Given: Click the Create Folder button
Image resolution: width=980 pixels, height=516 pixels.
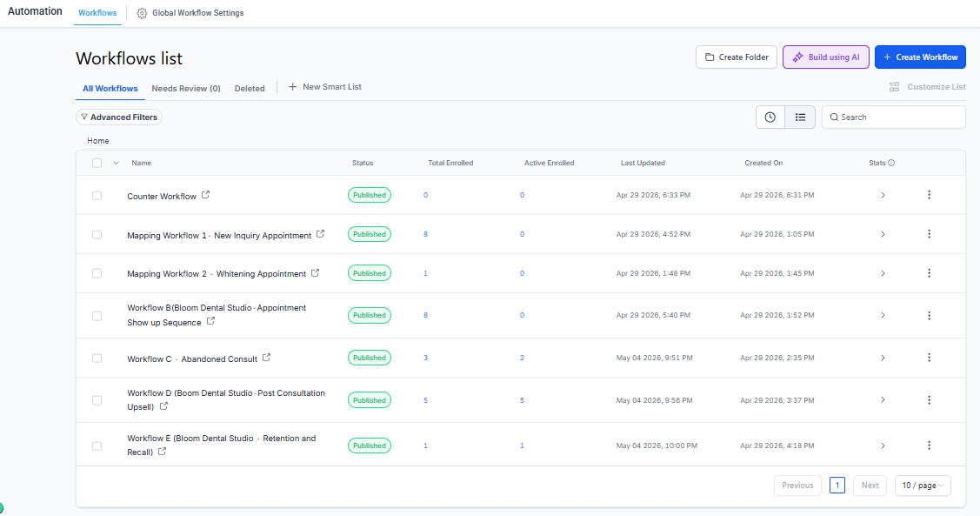Looking at the screenshot, I should [x=737, y=57].
